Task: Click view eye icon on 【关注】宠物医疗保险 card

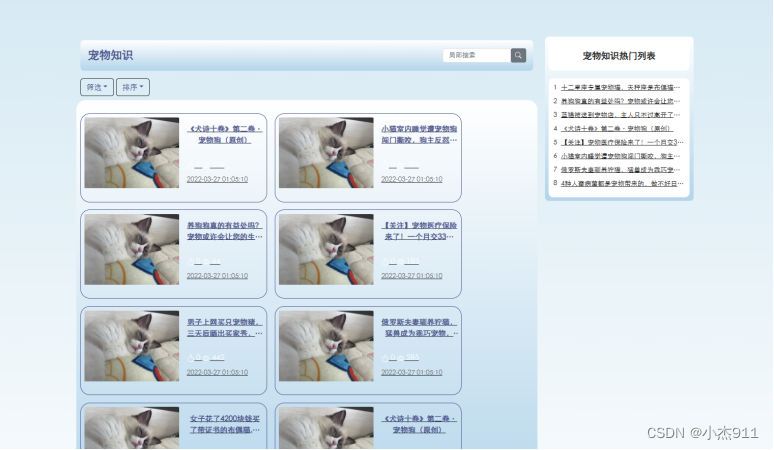Action: [400, 262]
